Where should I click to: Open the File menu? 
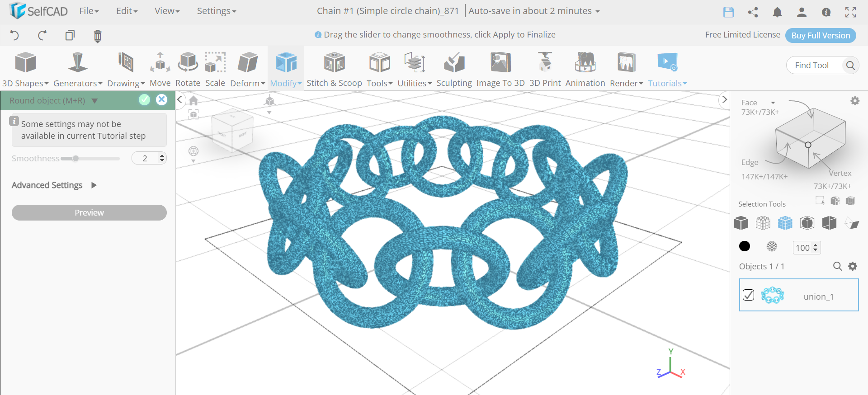point(89,11)
